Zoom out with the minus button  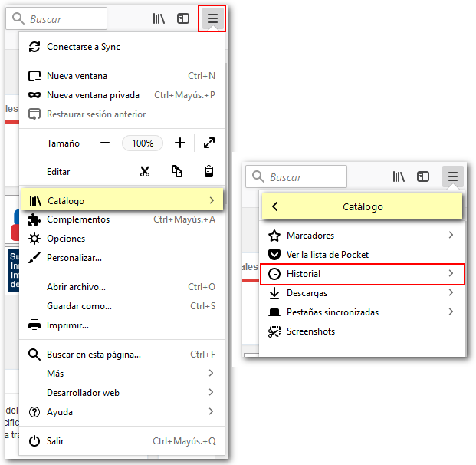pyautogui.click(x=105, y=143)
